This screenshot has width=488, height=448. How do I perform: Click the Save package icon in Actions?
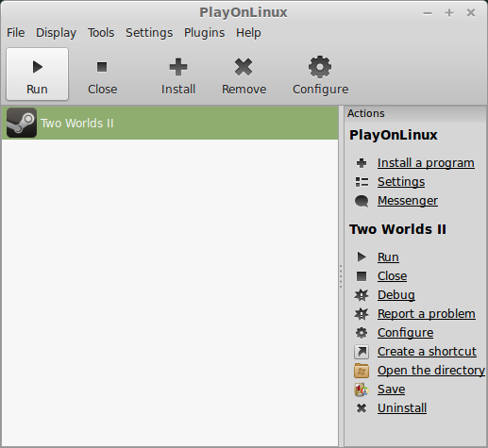pos(362,390)
